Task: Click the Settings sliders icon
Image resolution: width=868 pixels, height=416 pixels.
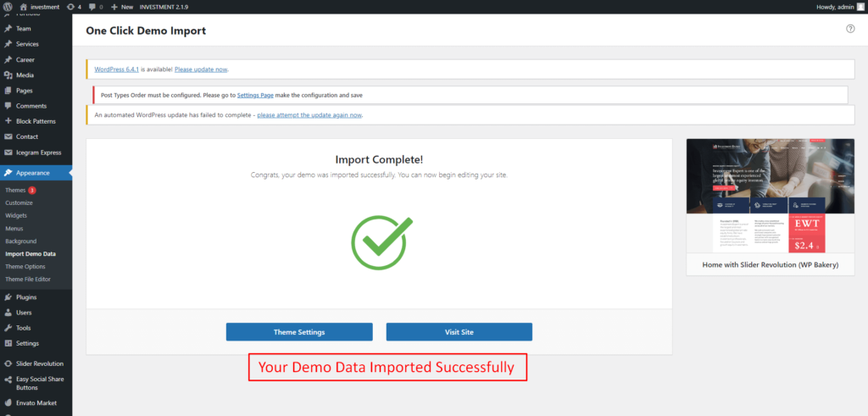Action: 8,343
